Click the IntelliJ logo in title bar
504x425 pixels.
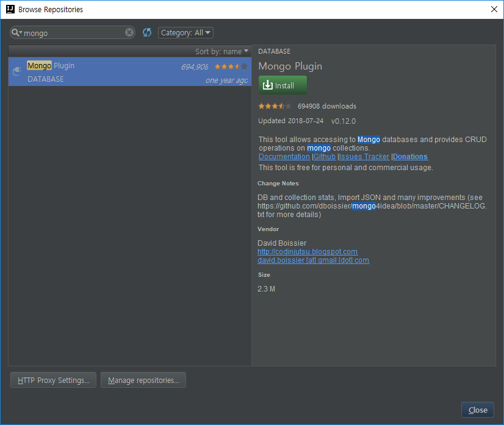point(10,9)
